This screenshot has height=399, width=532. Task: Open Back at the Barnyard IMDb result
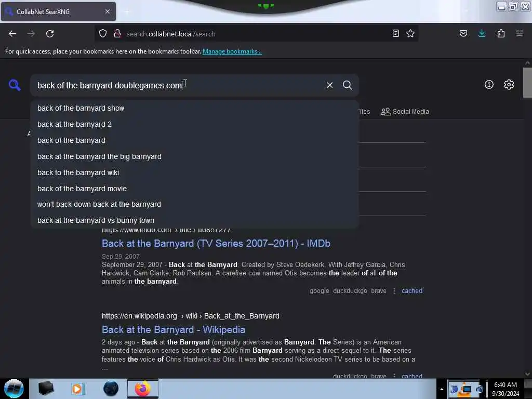pyautogui.click(x=216, y=243)
